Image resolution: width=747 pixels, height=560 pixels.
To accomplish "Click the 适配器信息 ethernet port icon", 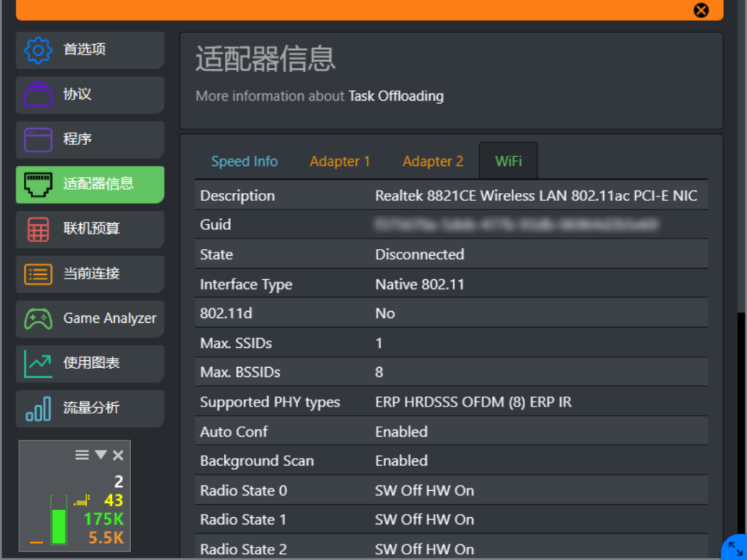I will tap(38, 185).
